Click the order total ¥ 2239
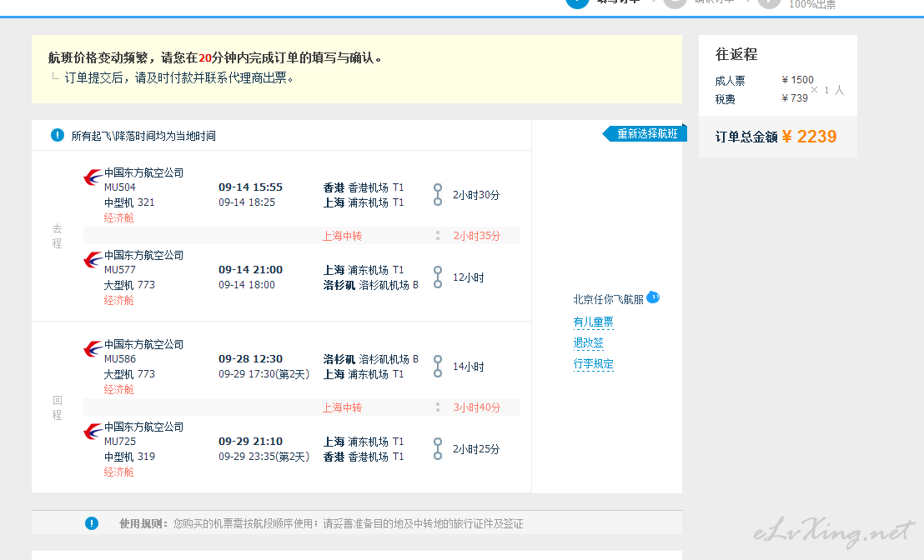Image resolution: width=924 pixels, height=560 pixels. point(809,137)
